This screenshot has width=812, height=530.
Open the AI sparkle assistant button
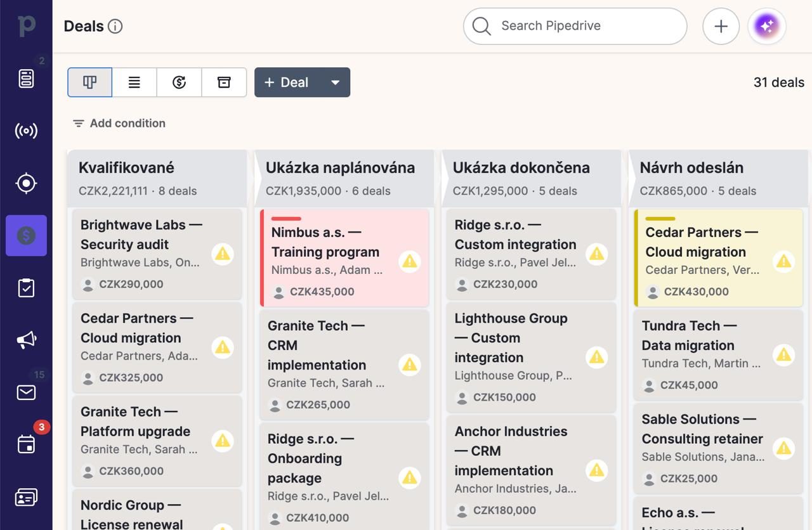[767, 26]
